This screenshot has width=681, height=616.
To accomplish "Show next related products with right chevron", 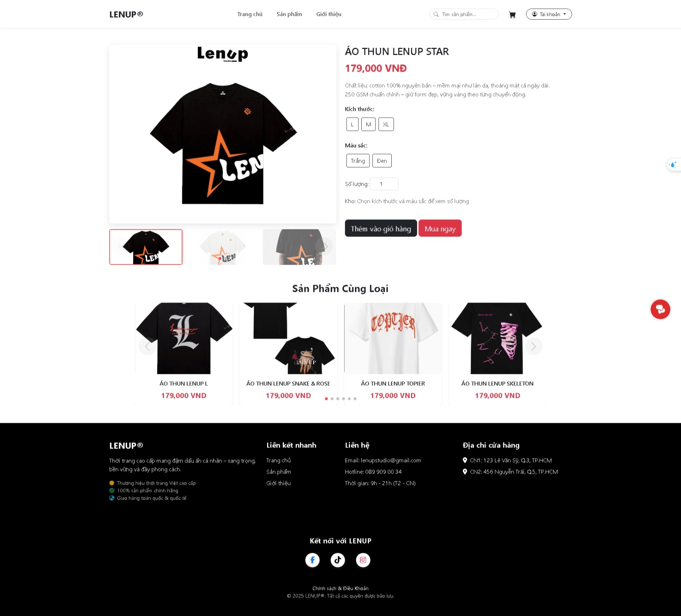I will (x=534, y=346).
